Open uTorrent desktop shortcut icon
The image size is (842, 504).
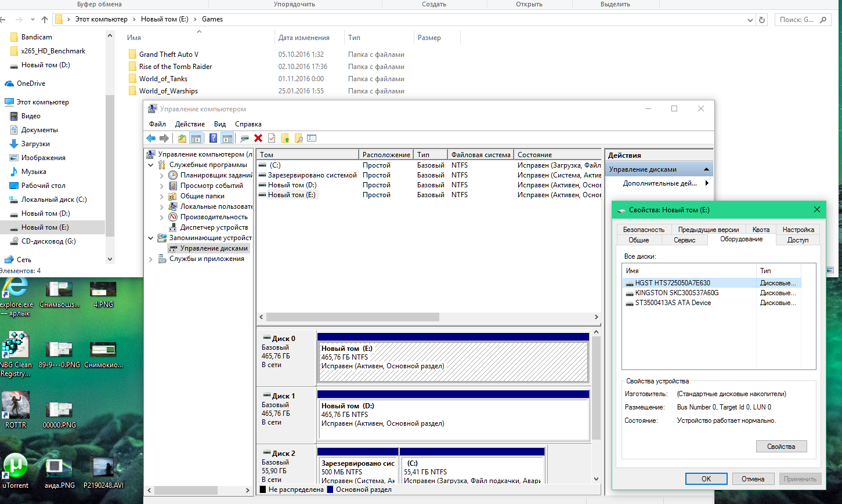16,466
